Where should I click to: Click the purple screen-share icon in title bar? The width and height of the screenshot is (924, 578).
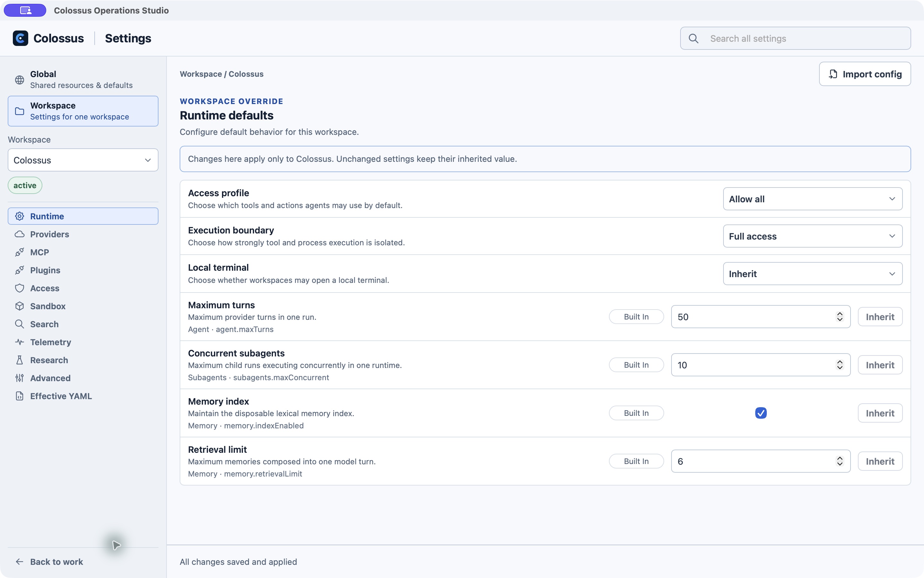tap(25, 10)
